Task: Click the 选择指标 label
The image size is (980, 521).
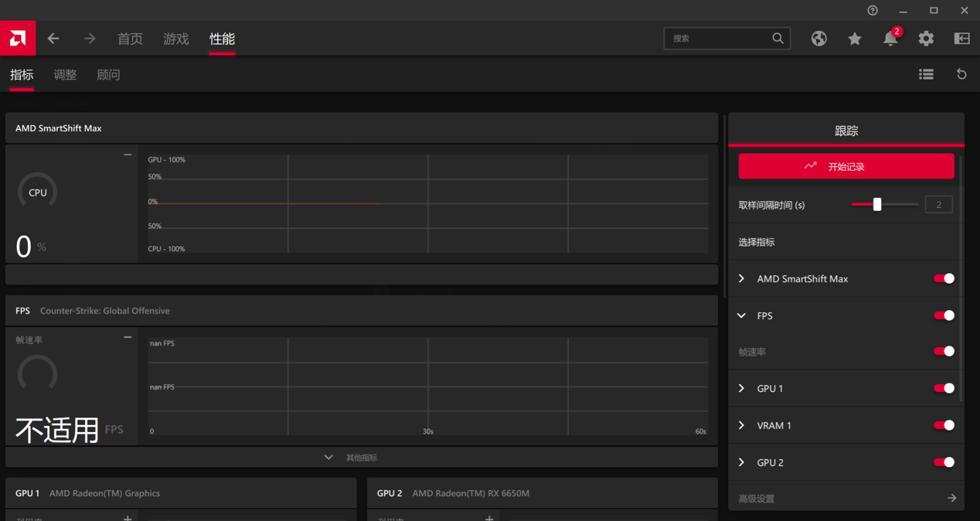Action: click(x=757, y=242)
